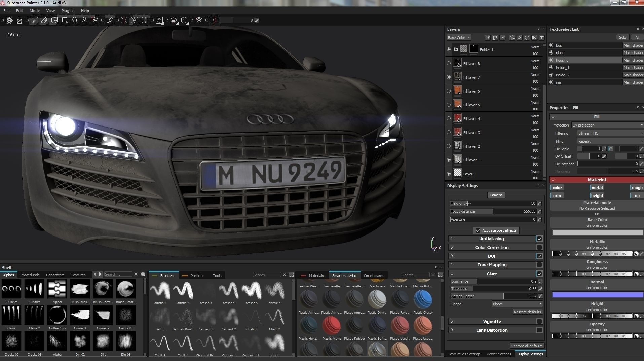This screenshot has width=644, height=361.
Task: Open the Base Color channel dropdown
Action: pos(459,38)
